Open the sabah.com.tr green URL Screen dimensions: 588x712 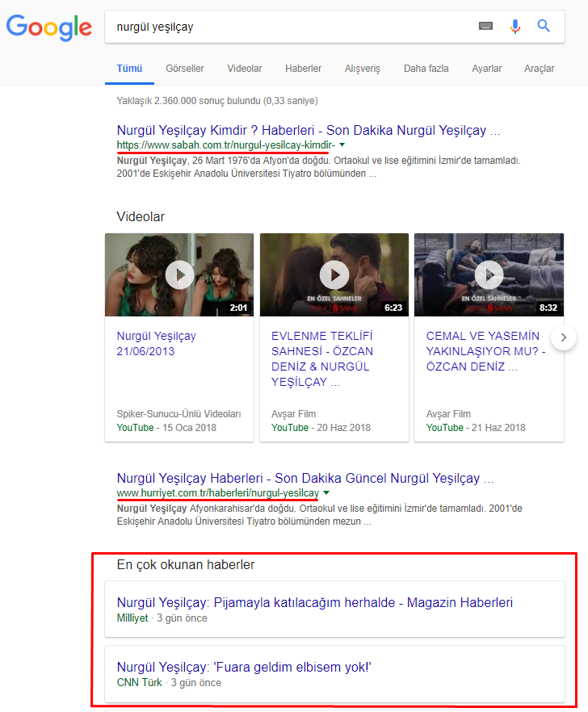[x=226, y=144]
